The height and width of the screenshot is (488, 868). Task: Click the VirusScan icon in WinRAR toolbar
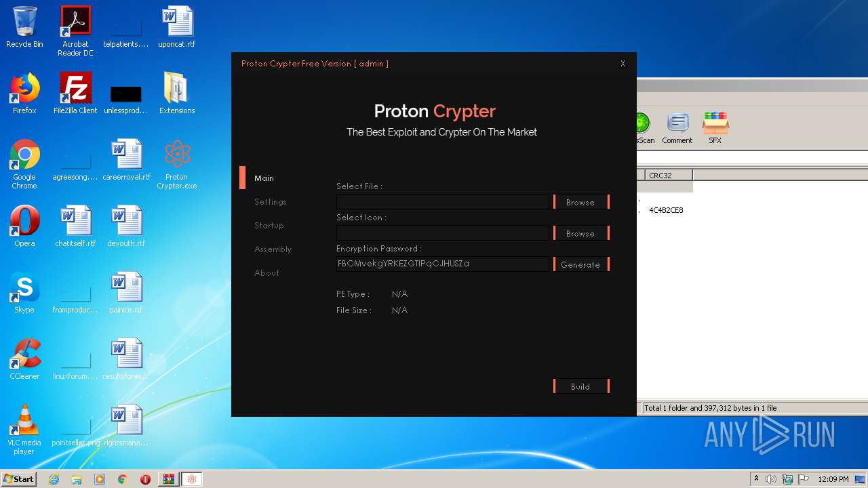(646, 129)
